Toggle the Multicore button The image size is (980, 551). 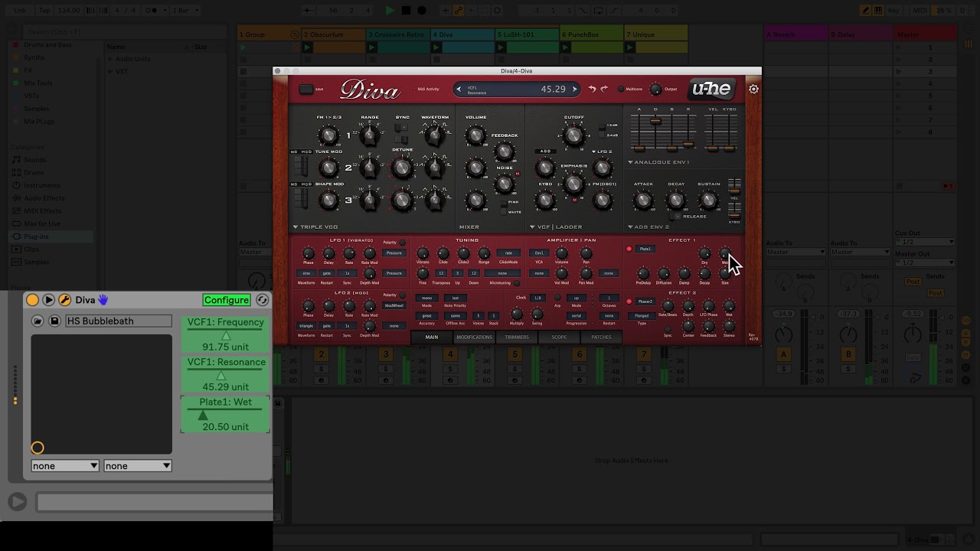pyautogui.click(x=621, y=90)
